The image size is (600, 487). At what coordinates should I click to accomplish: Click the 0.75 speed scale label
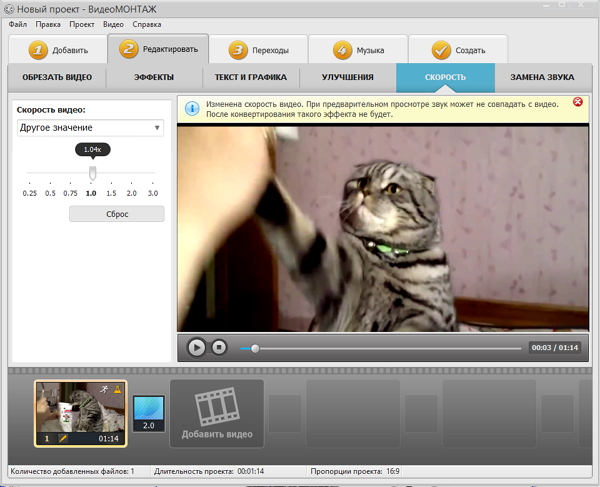pyautogui.click(x=70, y=193)
